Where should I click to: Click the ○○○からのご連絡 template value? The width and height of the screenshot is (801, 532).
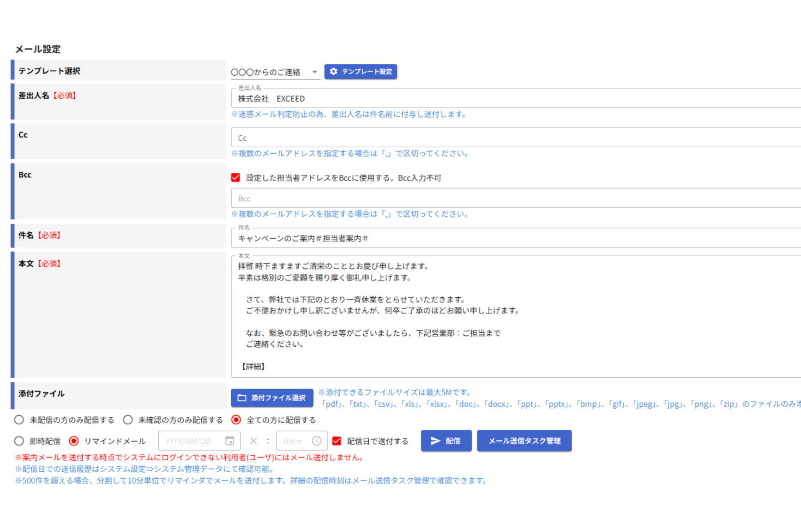point(266,72)
